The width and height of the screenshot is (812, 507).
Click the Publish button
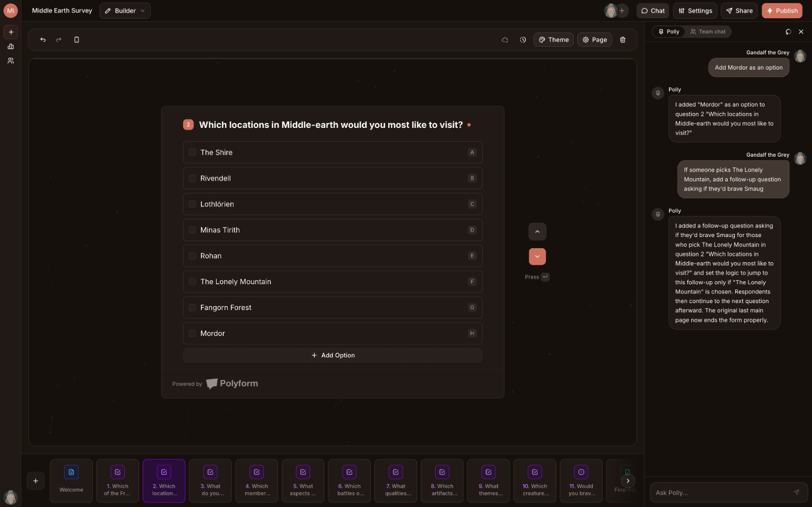tap(782, 11)
